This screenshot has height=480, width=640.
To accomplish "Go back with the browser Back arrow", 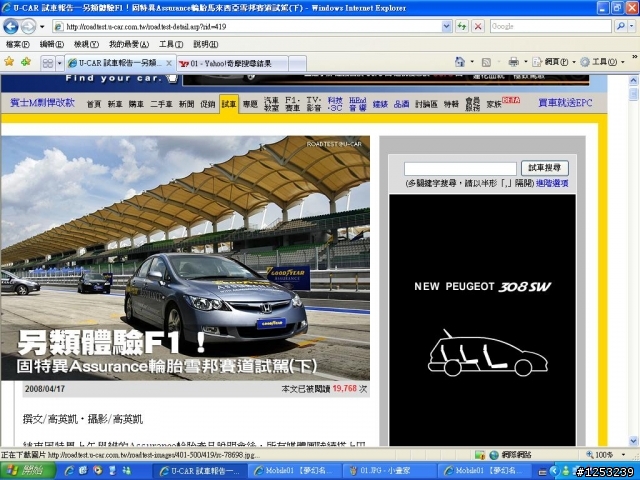I will point(11,27).
